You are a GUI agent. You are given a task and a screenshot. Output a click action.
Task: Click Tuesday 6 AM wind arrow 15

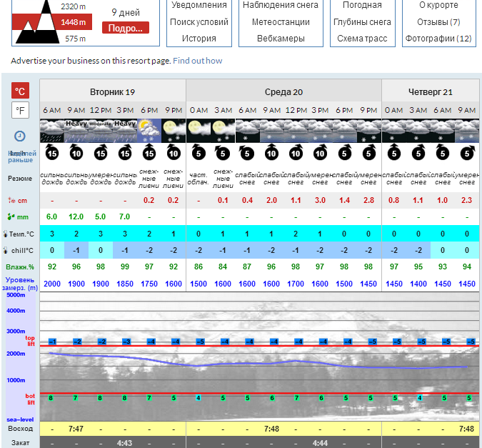(x=52, y=151)
